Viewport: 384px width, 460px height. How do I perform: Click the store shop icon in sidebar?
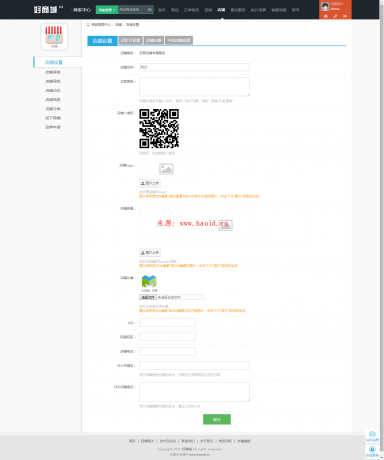click(x=54, y=36)
